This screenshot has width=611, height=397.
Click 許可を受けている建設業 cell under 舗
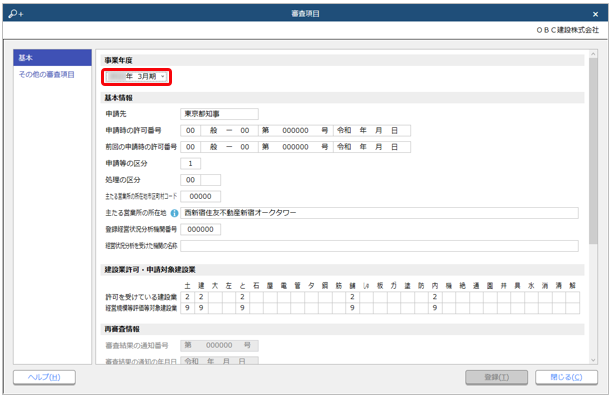click(352, 297)
